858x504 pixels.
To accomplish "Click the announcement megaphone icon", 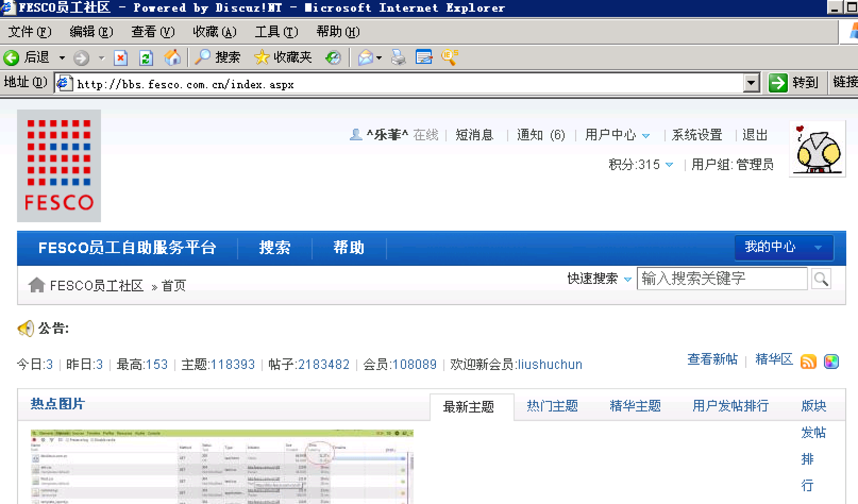I will pos(26,329).
